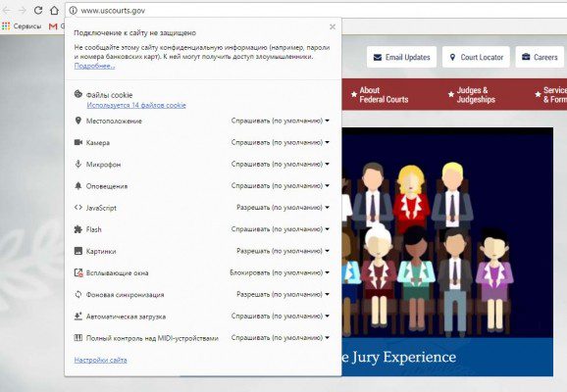Screen dimensions: 567x392
Task: Open the Gmail bookmark icon
Action: click(x=53, y=26)
